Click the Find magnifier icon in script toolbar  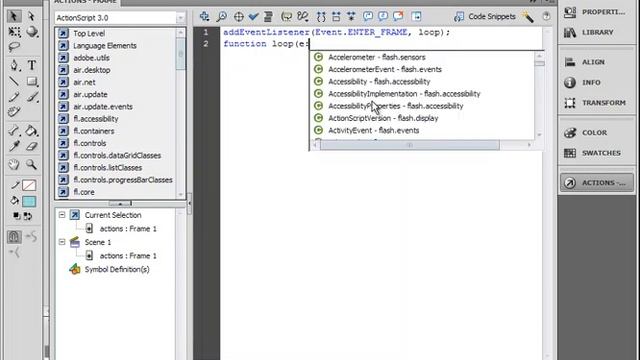point(222,16)
